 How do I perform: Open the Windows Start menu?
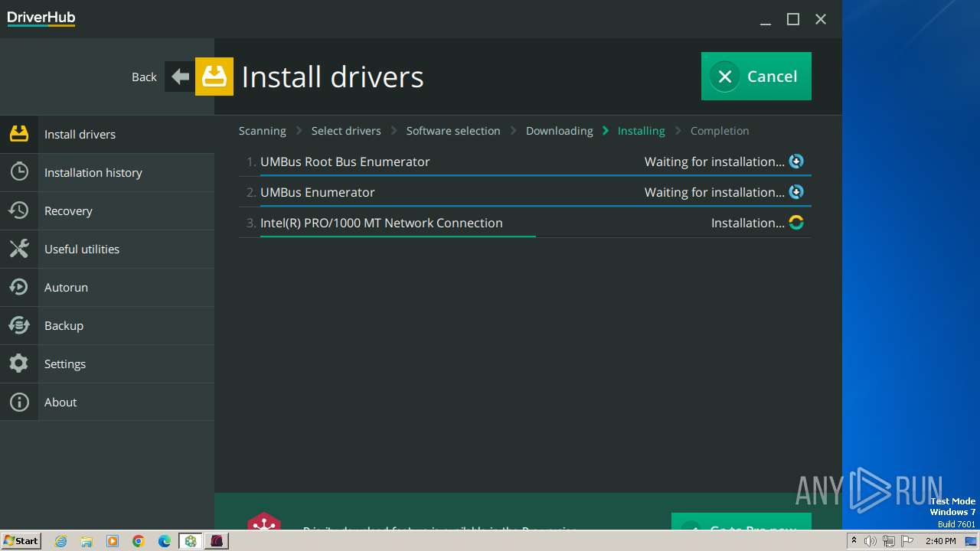coord(21,541)
